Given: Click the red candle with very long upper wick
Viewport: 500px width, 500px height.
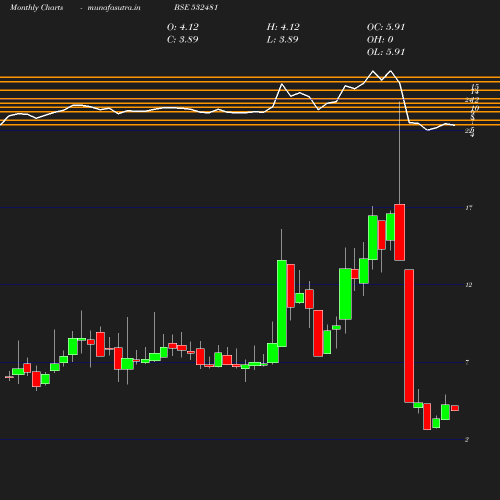Looking at the screenshot, I should (x=400, y=232).
